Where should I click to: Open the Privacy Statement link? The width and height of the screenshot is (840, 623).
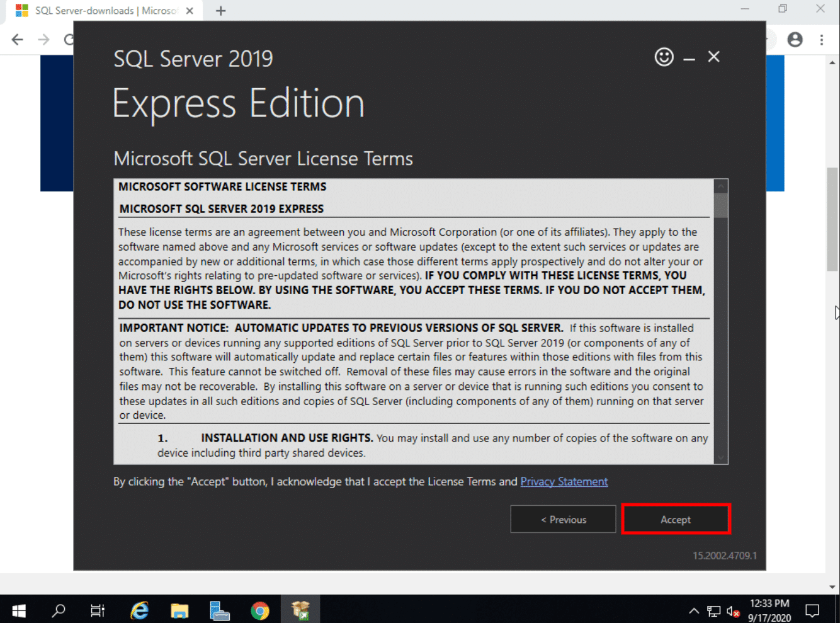(x=564, y=481)
